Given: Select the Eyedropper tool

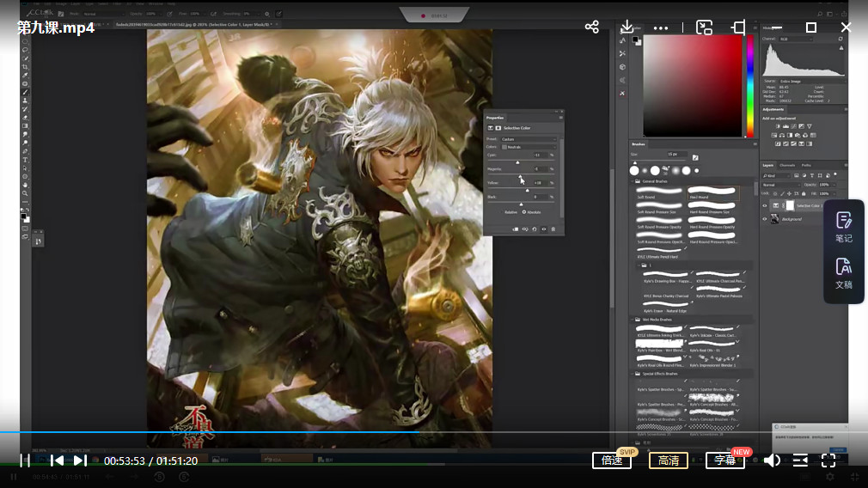Looking at the screenshot, I should (25, 76).
